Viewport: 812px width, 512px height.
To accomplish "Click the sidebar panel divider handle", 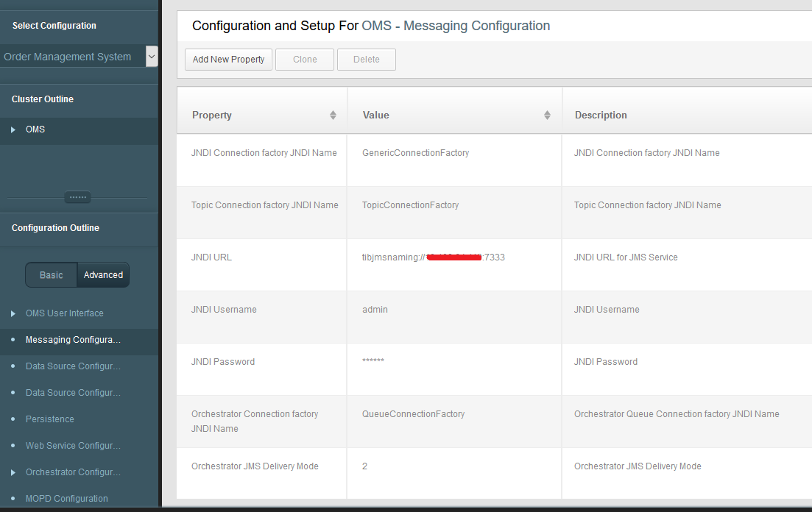I will (x=77, y=197).
